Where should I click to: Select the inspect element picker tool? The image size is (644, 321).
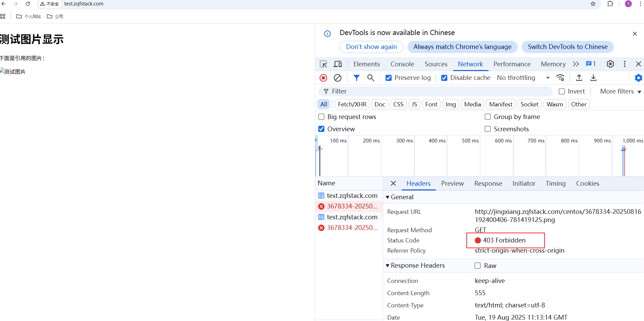point(323,64)
